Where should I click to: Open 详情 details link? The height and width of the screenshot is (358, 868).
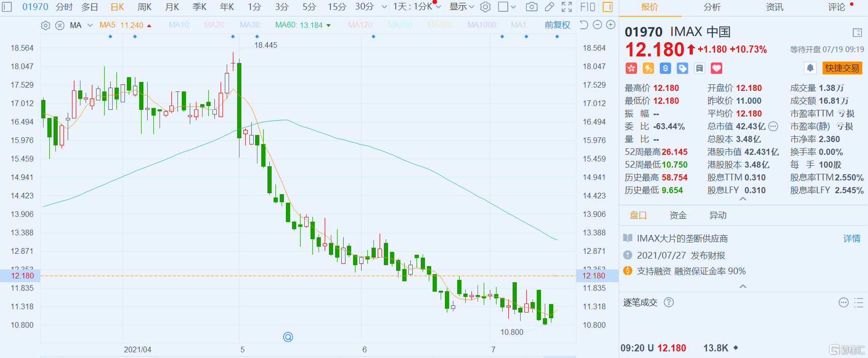[x=852, y=239]
